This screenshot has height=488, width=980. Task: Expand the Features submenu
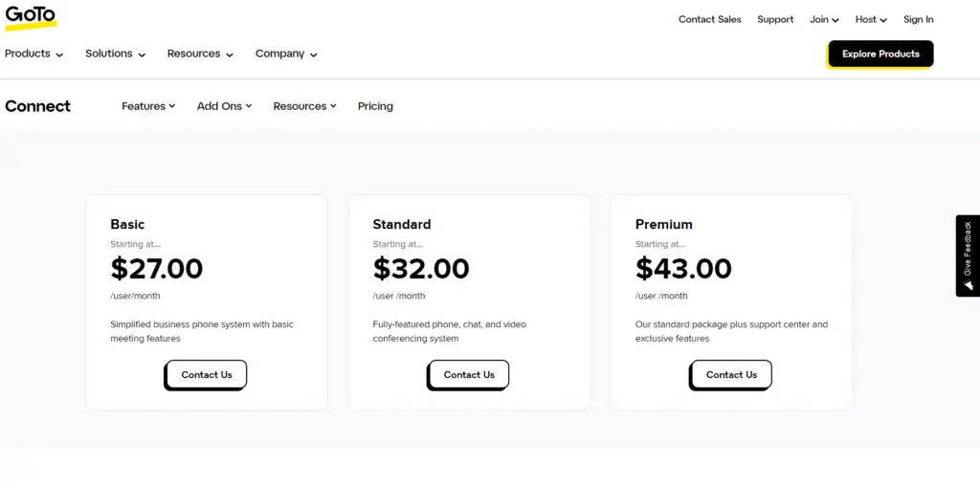point(148,106)
